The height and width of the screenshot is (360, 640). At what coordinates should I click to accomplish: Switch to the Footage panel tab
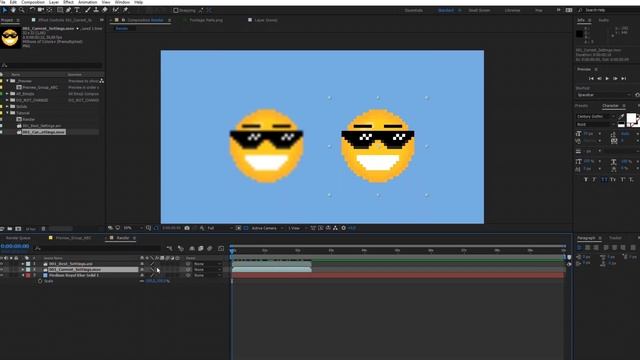pyautogui.click(x=206, y=20)
